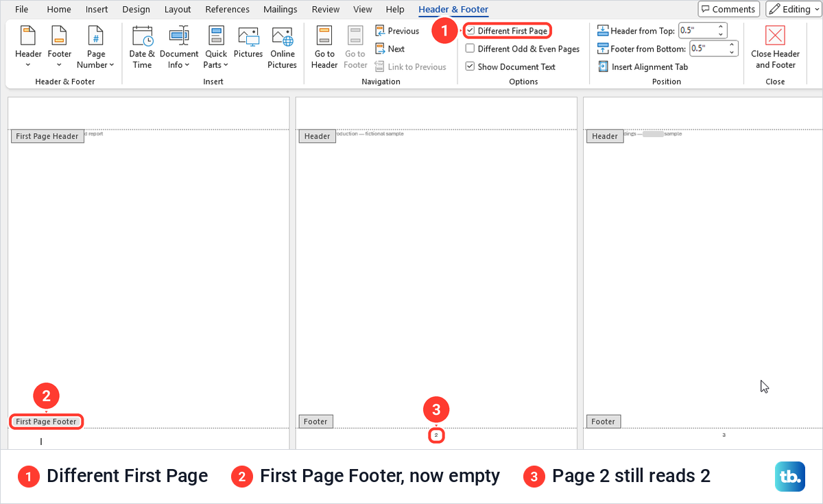Switch to the View tab
Viewport: 823px width, 504px height.
pyautogui.click(x=362, y=9)
